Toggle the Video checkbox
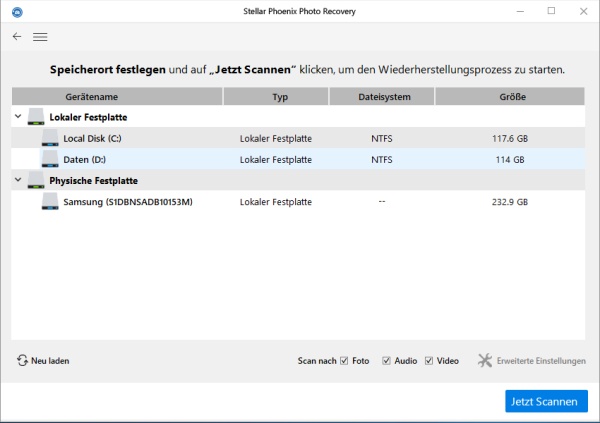Screen dimensions: 600x423 [429, 361]
